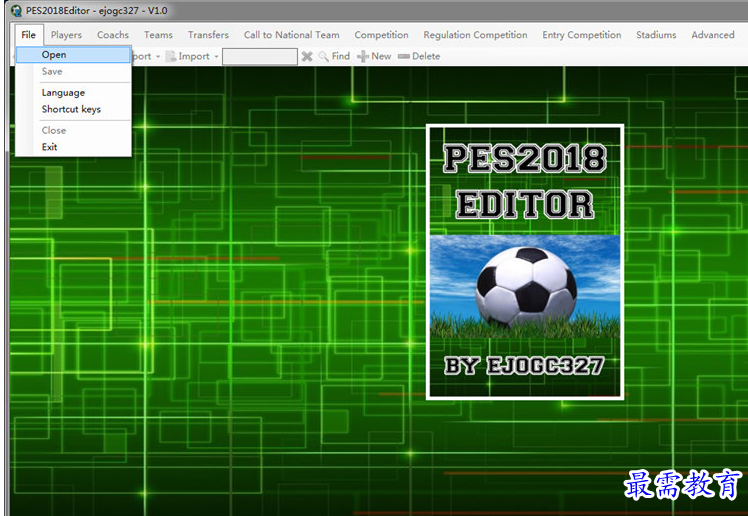Click the clear search X icon
Image resolution: width=748 pixels, height=516 pixels.
307,57
